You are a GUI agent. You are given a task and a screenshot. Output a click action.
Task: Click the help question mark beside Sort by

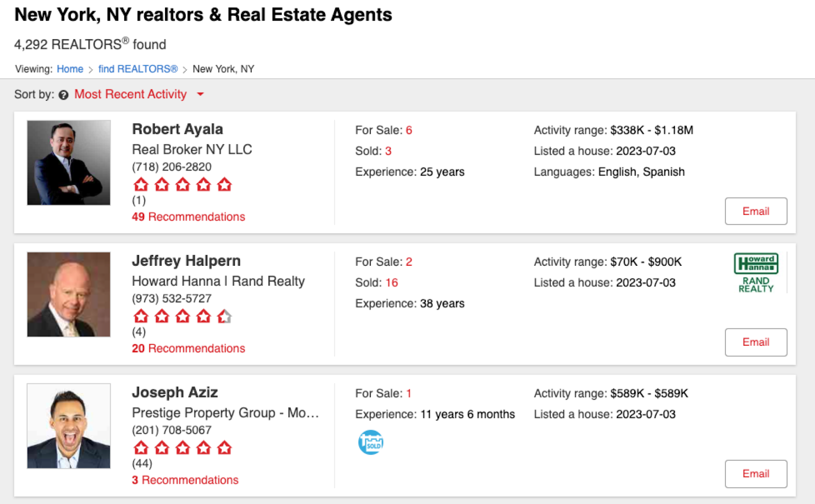(63, 95)
